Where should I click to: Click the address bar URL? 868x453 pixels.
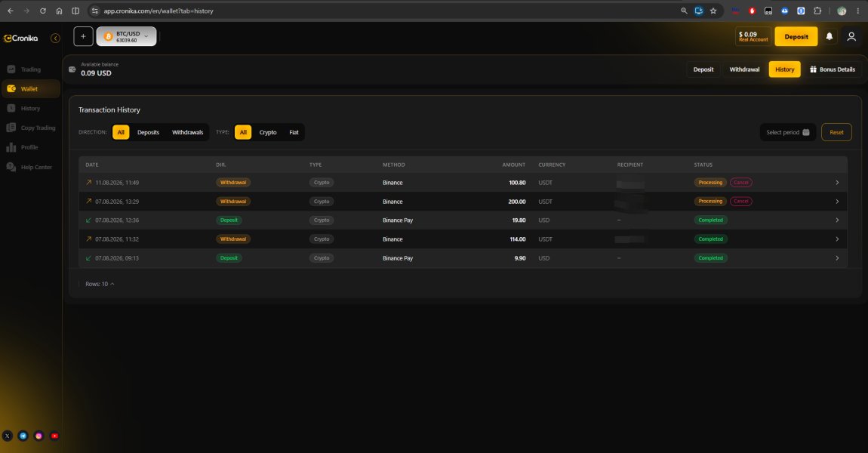coord(159,11)
